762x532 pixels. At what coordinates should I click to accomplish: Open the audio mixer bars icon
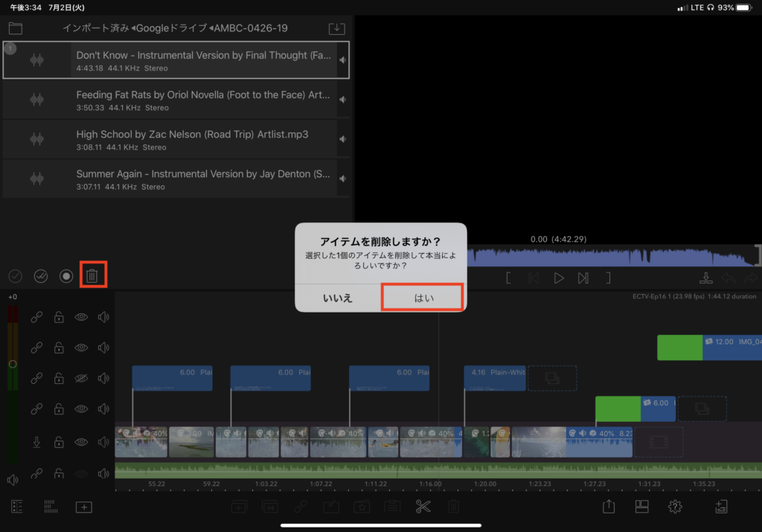51,507
